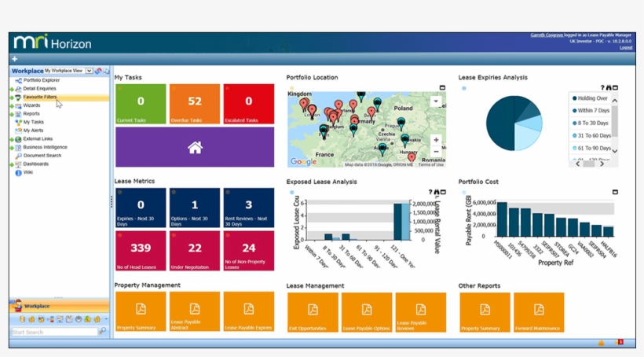644x357 pixels.
Task: Click the My Alerts envelope icon
Action: pyautogui.click(x=18, y=131)
